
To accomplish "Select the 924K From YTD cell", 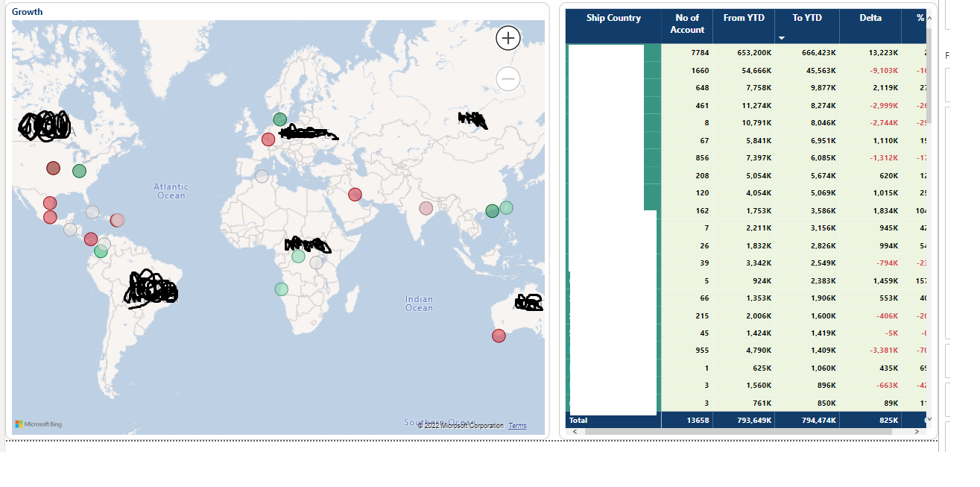I will tap(744, 280).
